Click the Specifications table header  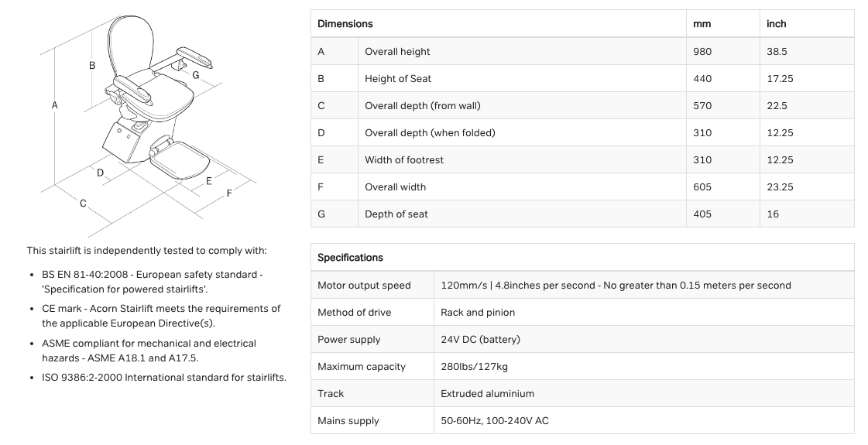[350, 258]
